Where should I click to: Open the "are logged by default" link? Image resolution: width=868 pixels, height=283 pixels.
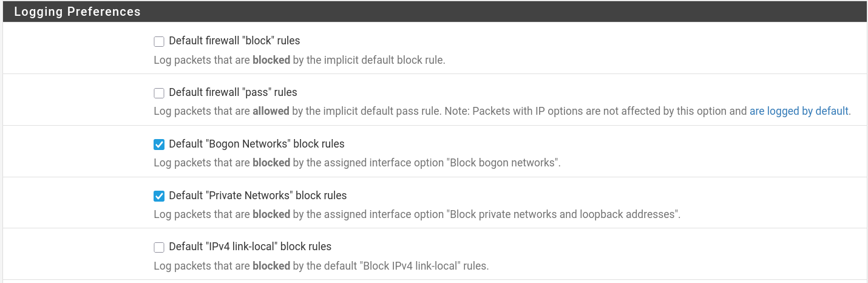pos(799,111)
